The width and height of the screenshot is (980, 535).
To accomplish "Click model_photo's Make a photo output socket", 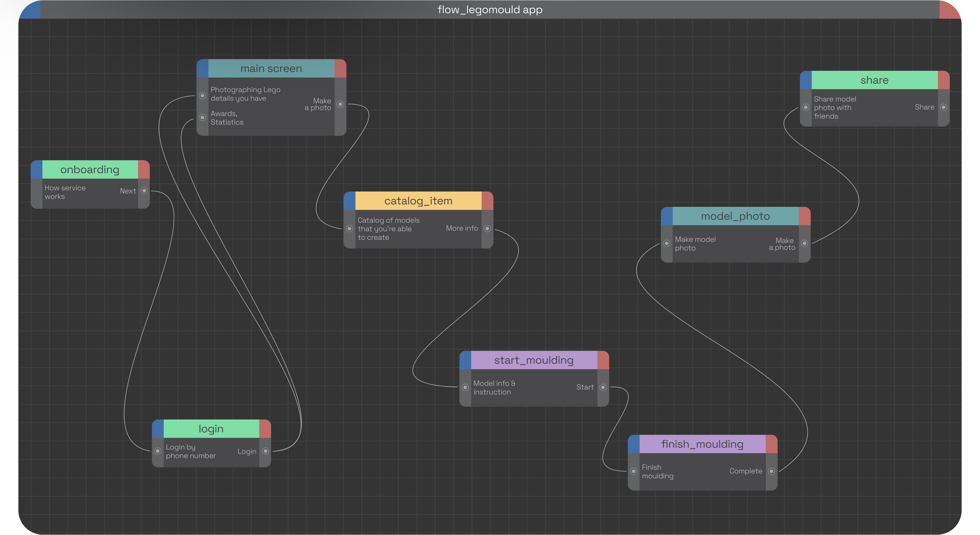I will pyautogui.click(x=804, y=243).
